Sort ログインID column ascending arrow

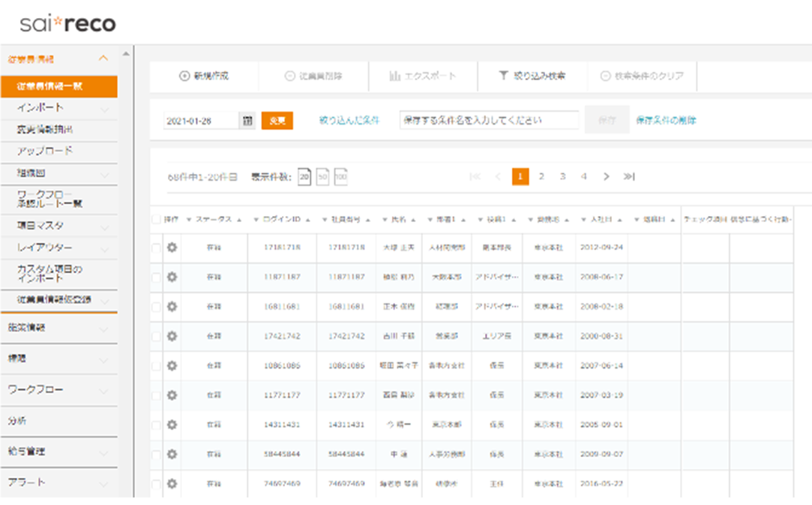[x=309, y=220]
